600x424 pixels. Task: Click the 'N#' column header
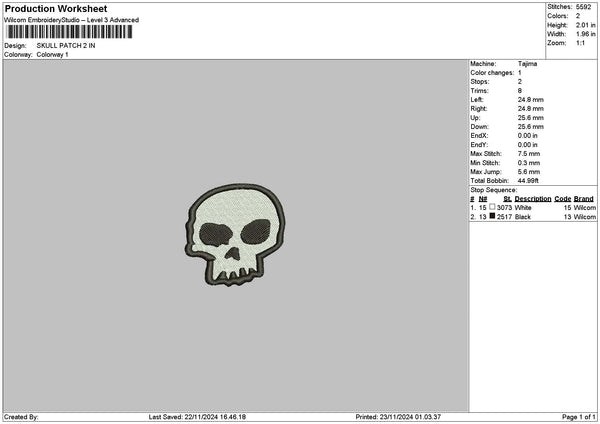(x=483, y=199)
